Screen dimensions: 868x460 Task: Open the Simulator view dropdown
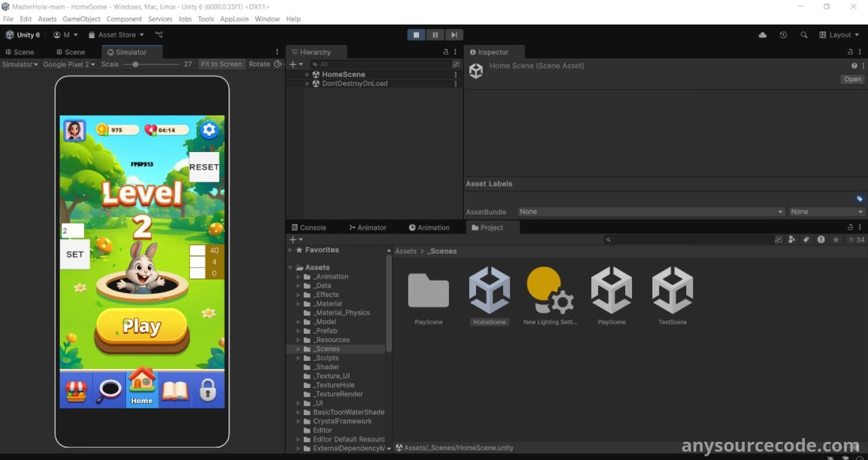click(20, 64)
